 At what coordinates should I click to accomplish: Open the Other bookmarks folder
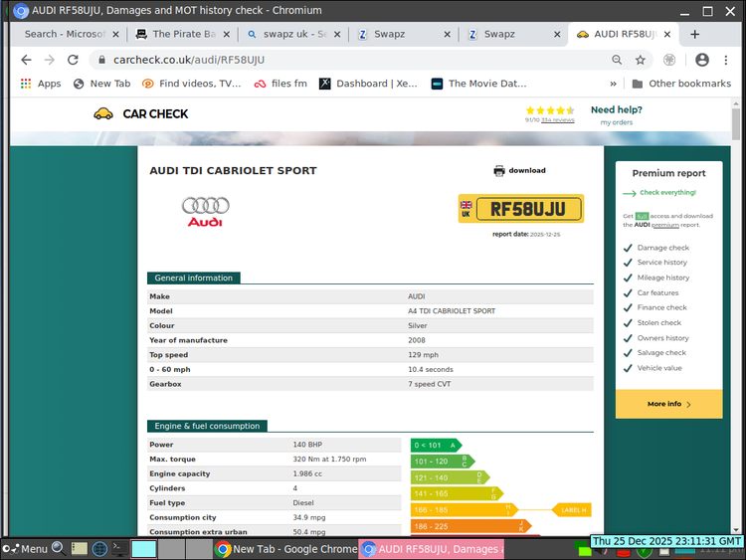681,84
